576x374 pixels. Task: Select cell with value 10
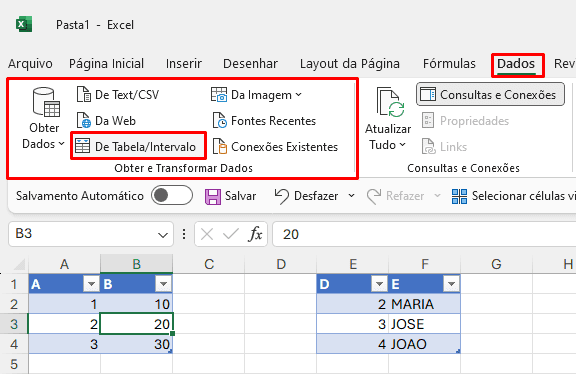pos(136,304)
